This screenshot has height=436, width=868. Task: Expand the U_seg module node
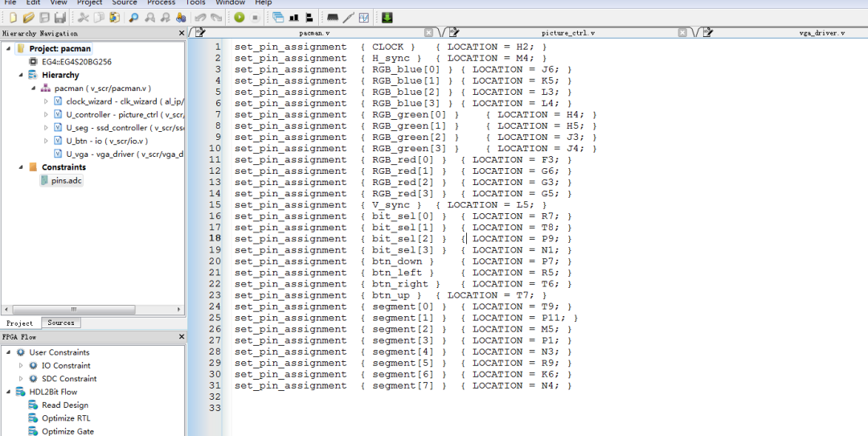[46, 127]
